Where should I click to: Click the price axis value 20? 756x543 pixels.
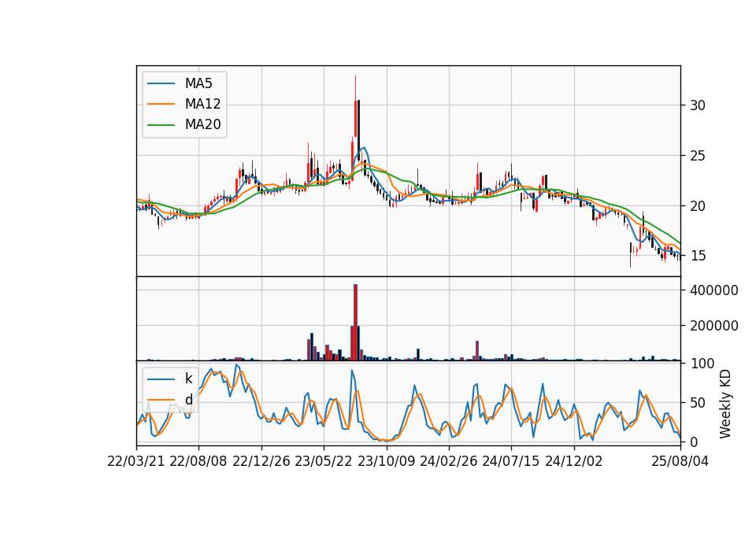(x=697, y=205)
